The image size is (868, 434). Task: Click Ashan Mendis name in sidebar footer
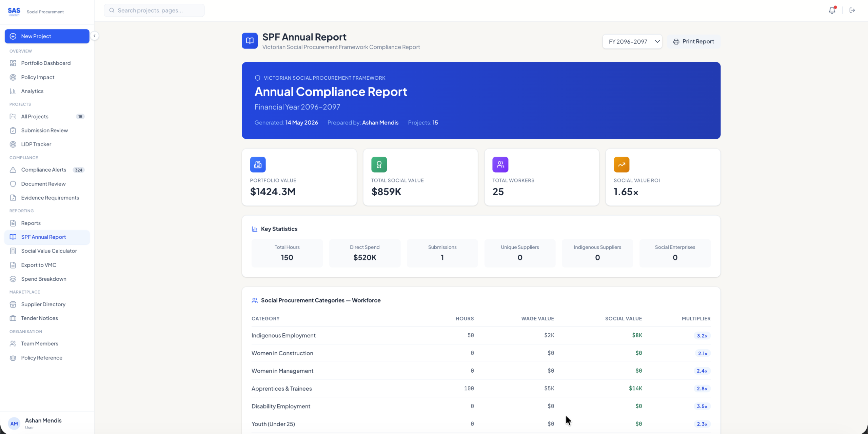point(43,420)
